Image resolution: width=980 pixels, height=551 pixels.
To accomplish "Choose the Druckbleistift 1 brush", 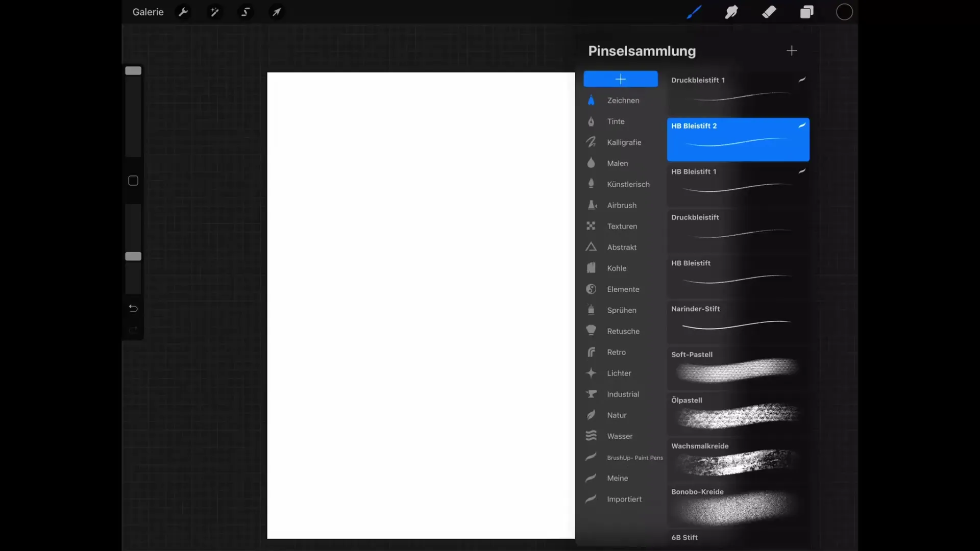I will click(x=738, y=94).
